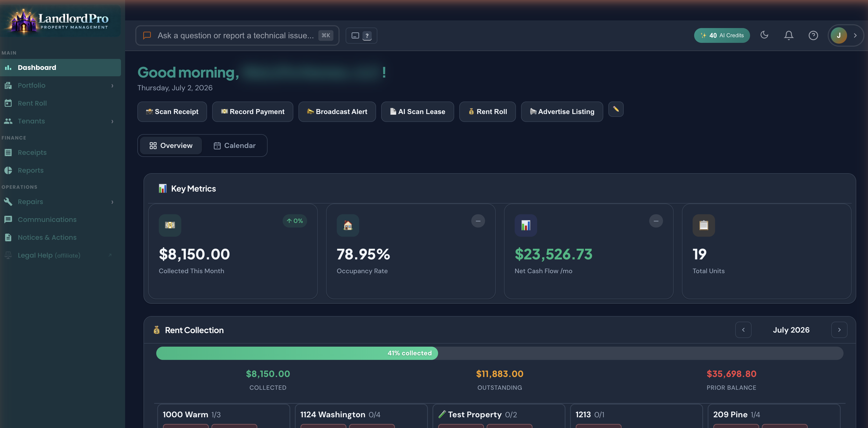
Task: Go to Receipts page
Action: [60, 152]
